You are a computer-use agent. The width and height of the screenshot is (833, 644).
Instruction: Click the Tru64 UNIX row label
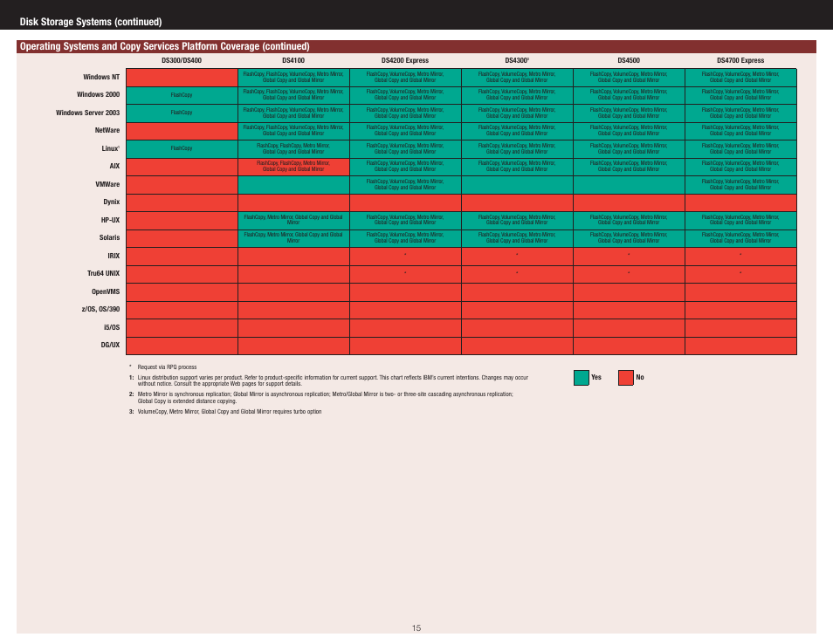(104, 273)
